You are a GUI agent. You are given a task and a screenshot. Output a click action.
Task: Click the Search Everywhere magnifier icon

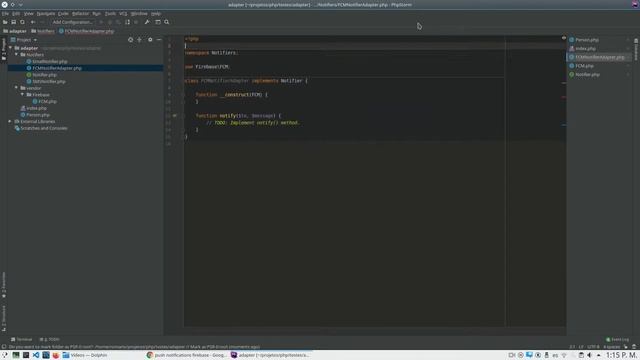167,22
